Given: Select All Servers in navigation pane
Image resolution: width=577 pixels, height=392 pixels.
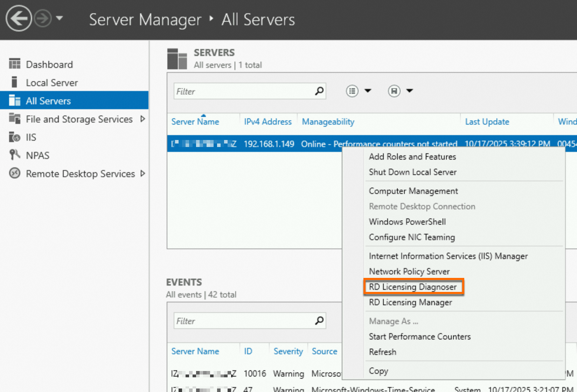Looking at the screenshot, I should pos(48,101).
